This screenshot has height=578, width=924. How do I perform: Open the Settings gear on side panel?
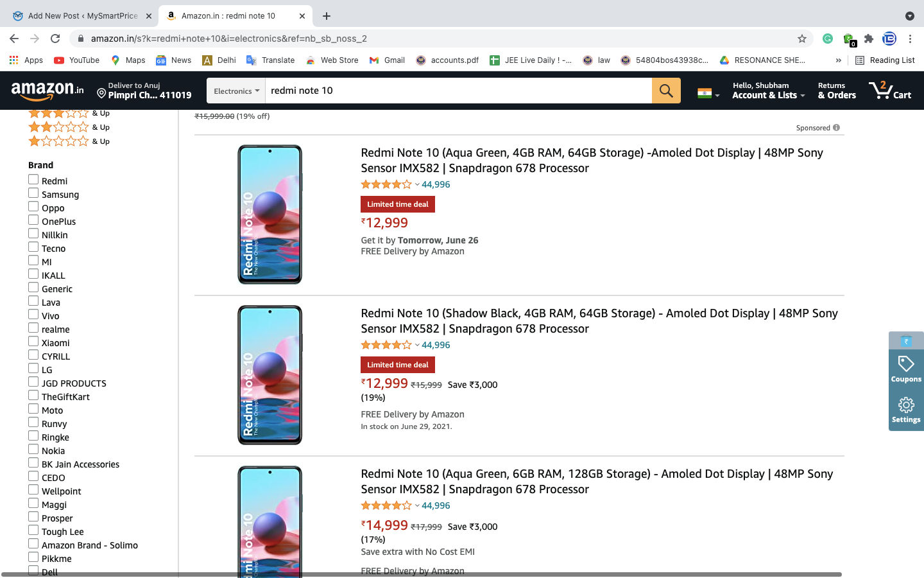[x=906, y=409]
